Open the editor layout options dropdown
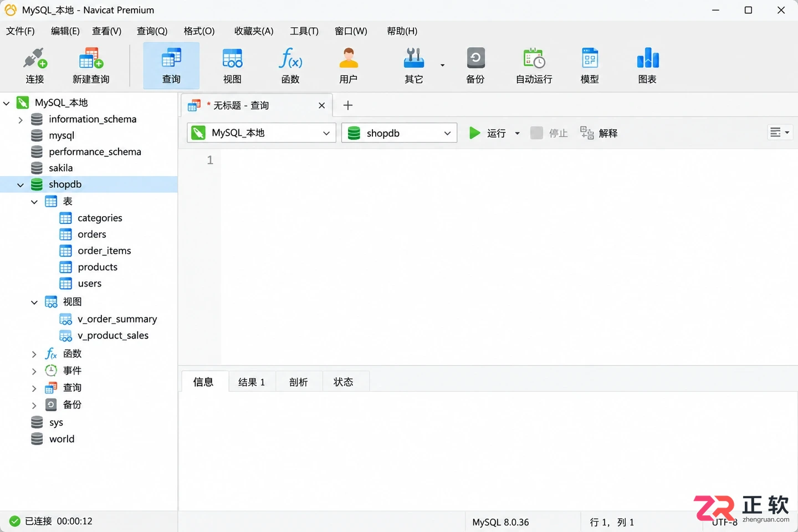Screen dimensions: 798x532 pyautogui.click(x=780, y=132)
